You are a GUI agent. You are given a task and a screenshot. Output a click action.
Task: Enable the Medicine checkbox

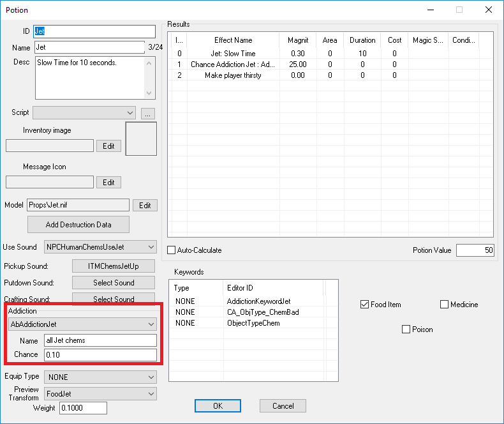click(x=444, y=305)
